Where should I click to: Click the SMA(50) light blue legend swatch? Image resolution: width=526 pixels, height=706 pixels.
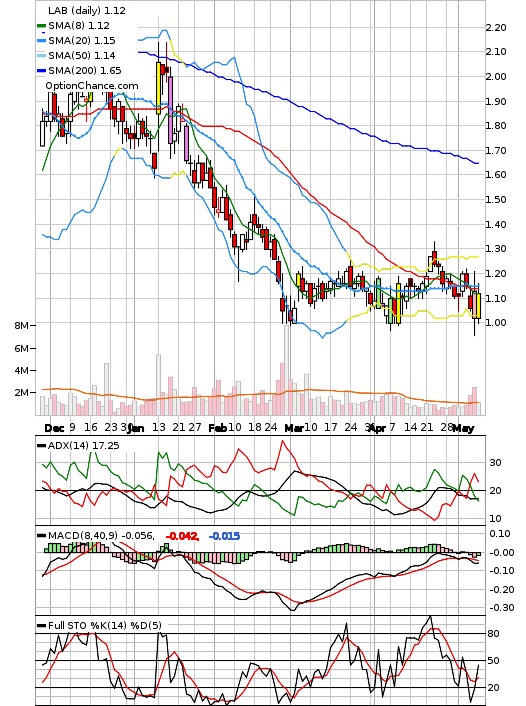41,56
